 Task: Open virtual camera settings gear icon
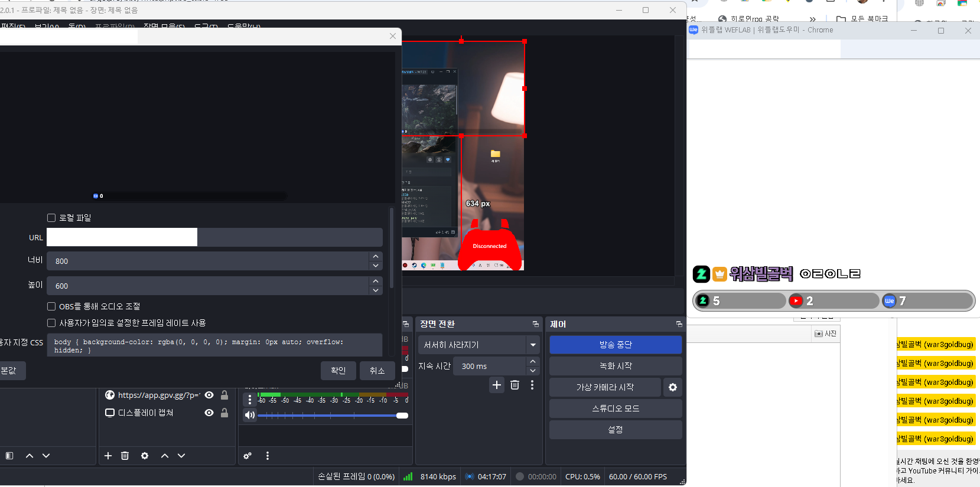point(673,387)
